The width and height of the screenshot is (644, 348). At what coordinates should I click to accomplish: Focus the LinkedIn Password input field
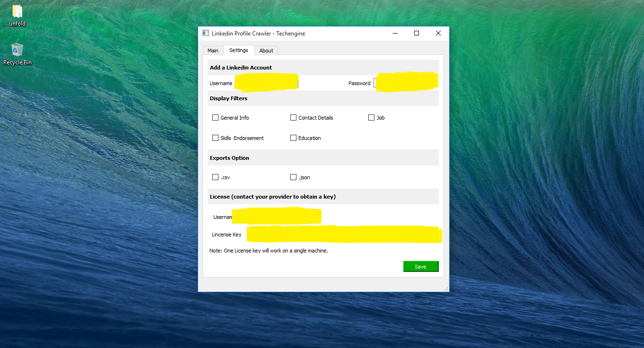(x=406, y=83)
